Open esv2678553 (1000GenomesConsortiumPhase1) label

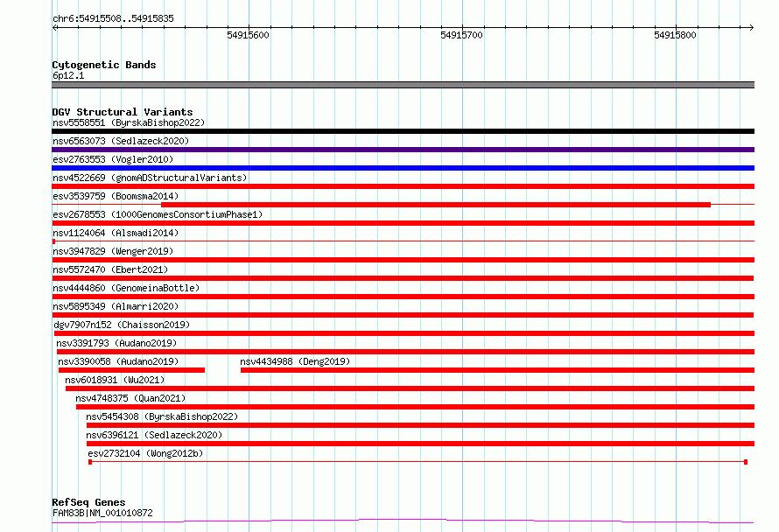point(158,214)
